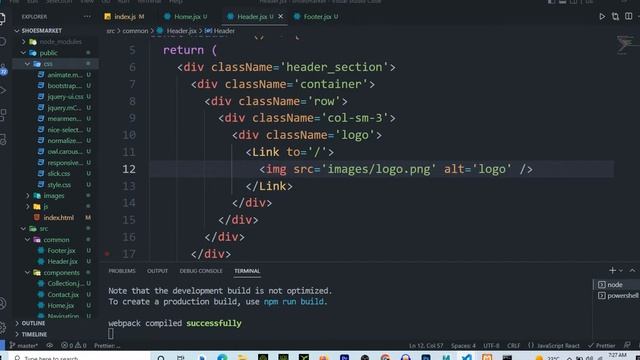Run the file with the Run play icon
This screenshot has height=360, width=640.
602,17
